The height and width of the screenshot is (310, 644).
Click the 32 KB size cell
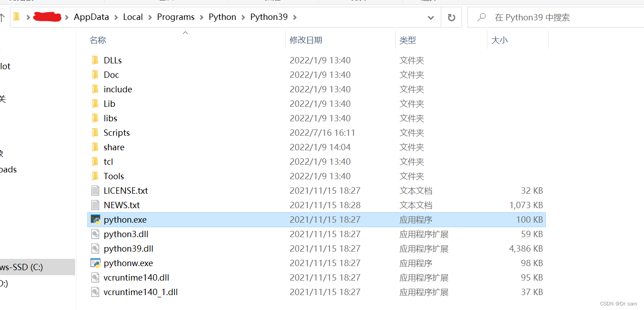tap(532, 191)
